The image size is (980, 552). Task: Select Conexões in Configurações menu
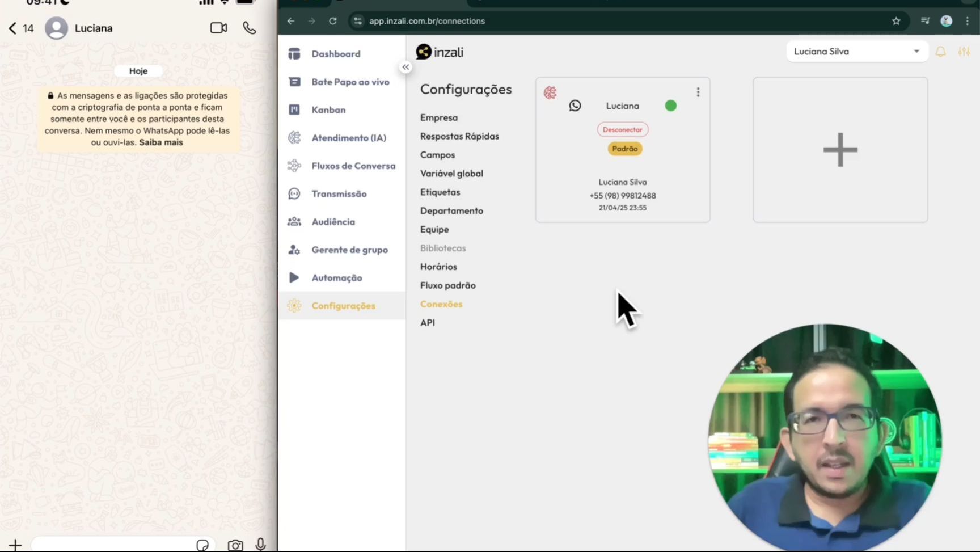coord(441,304)
